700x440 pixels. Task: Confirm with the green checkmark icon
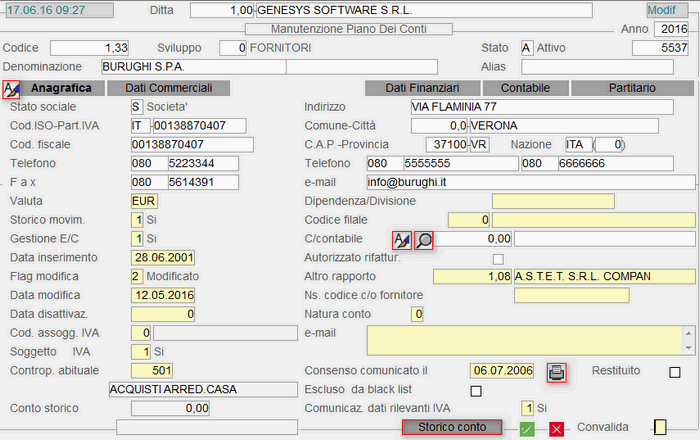click(527, 428)
